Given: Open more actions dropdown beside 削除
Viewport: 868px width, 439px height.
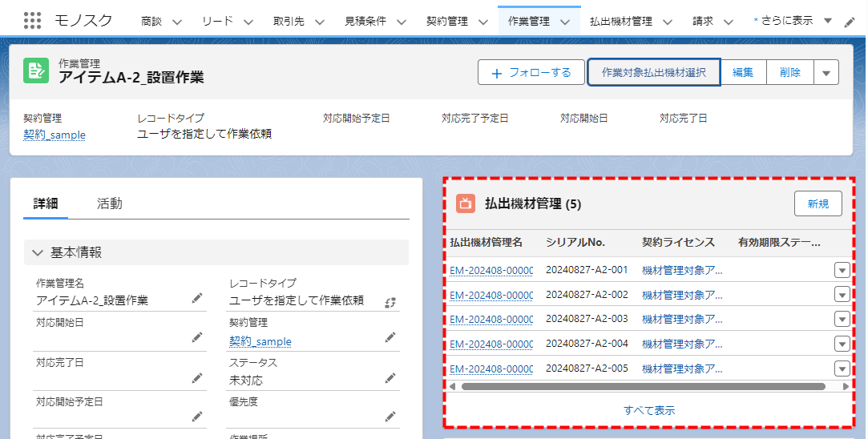Looking at the screenshot, I should pos(826,72).
